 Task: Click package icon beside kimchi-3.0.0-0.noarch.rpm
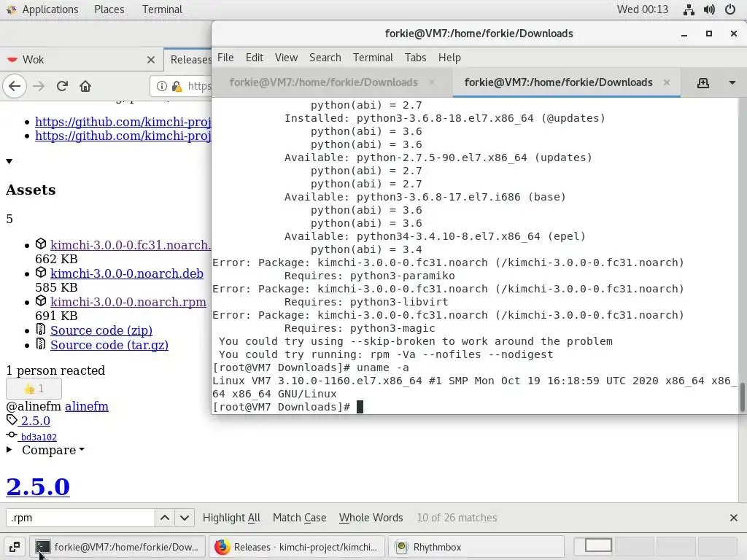[41, 301]
